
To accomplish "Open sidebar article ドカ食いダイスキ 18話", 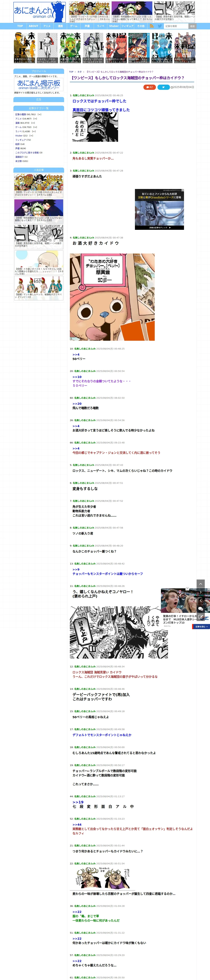I will [39, 263].
